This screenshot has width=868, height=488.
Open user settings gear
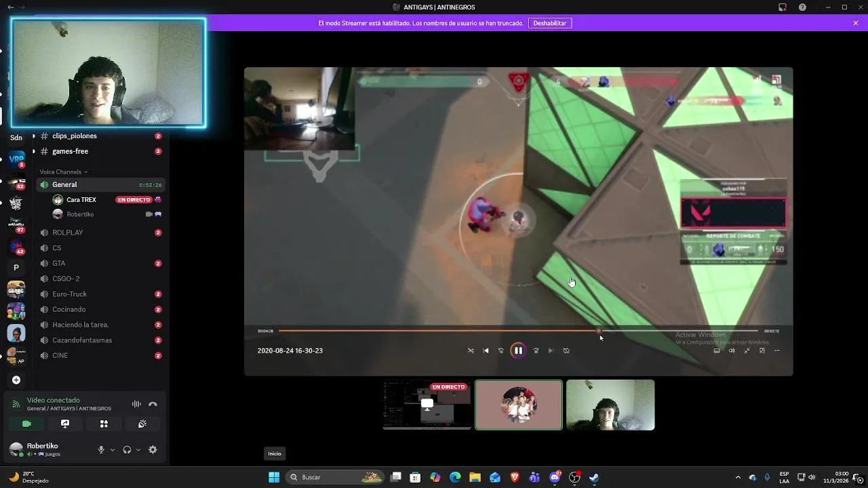click(x=153, y=449)
